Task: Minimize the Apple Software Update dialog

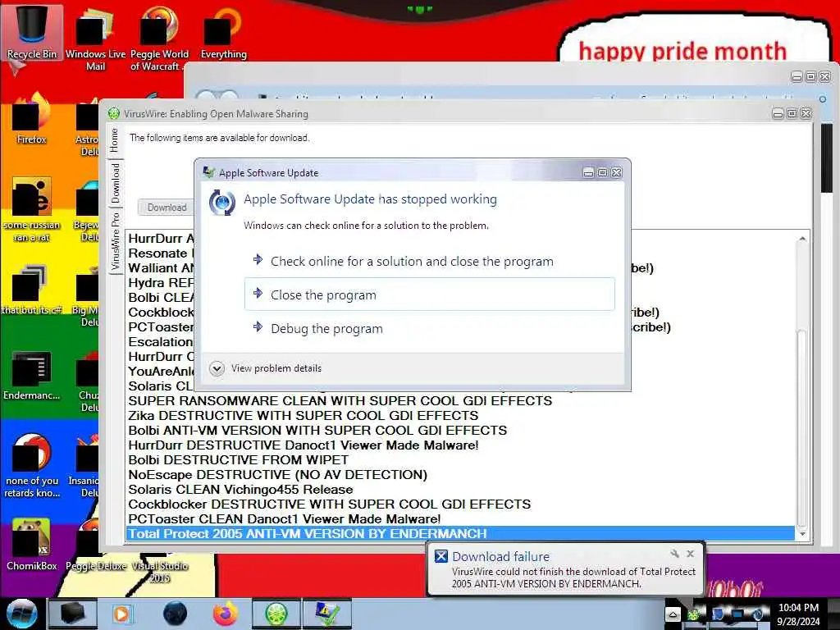Action: click(x=588, y=172)
